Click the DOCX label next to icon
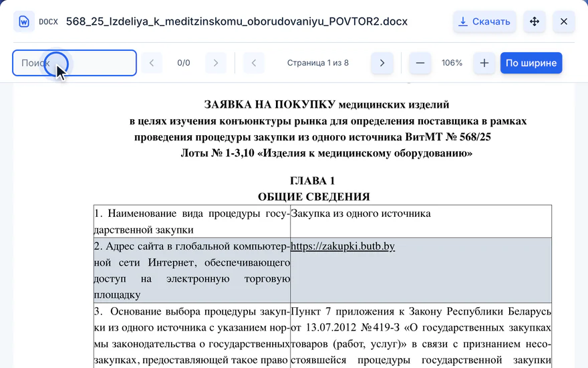Screen dimensions: 588x368 (48, 22)
